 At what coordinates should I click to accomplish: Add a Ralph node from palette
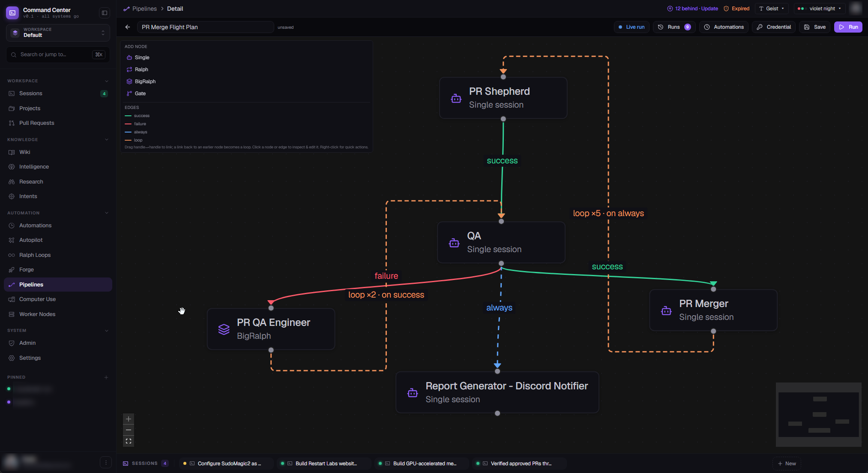coord(138,69)
